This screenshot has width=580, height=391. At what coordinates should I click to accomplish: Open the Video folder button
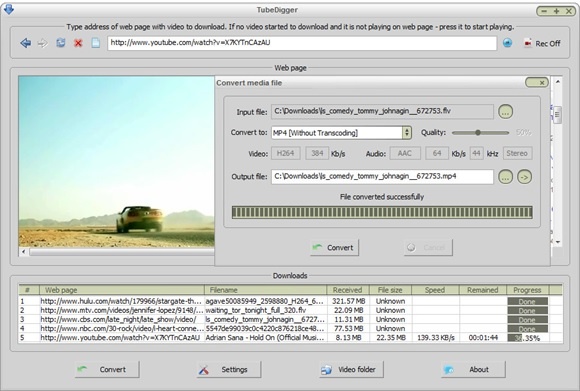(351, 370)
